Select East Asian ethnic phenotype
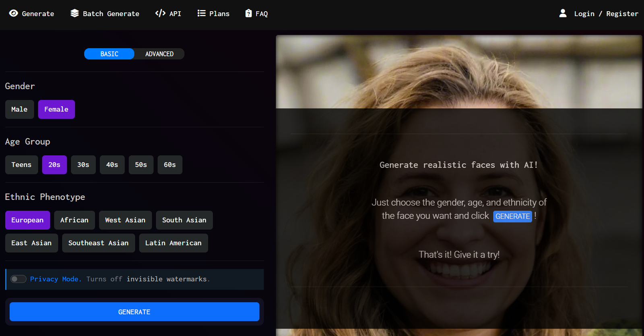The height and width of the screenshot is (336, 644). 31,243
